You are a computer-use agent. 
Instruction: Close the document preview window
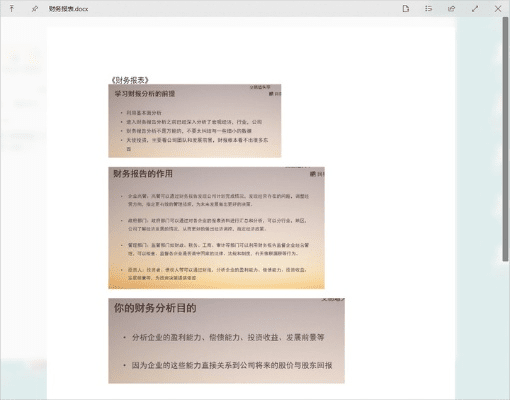pyautogui.click(x=498, y=9)
